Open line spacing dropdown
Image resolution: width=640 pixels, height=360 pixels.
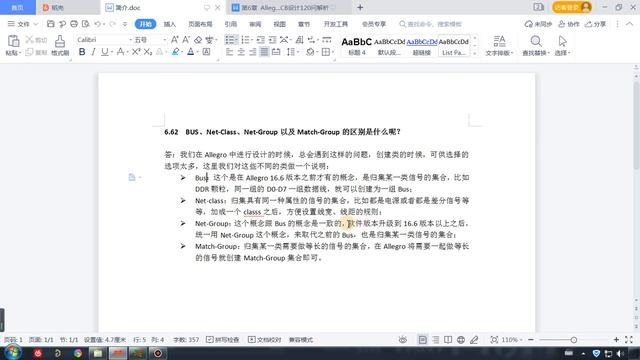[x=298, y=52]
